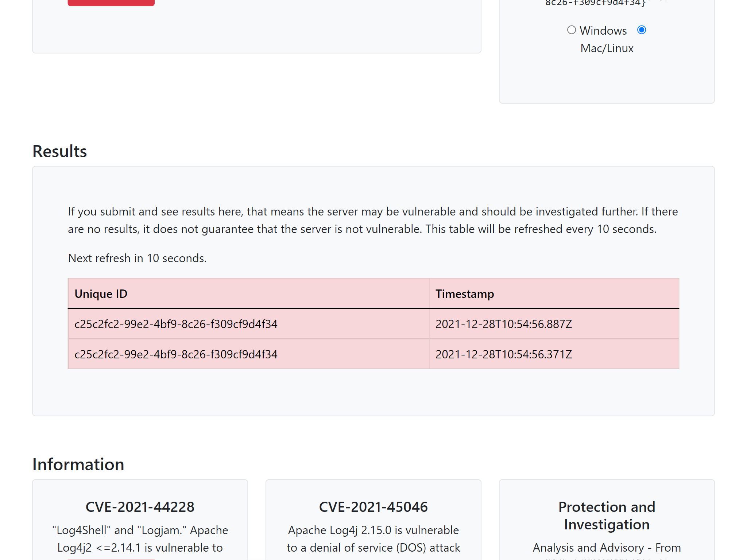Viewport: 747px width, 560px height.
Task: Click the Analysis and Advisory text
Action: (x=607, y=547)
